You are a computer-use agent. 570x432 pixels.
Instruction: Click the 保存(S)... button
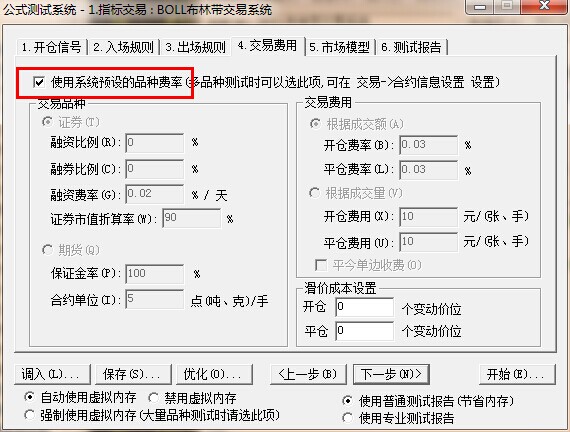click(133, 374)
